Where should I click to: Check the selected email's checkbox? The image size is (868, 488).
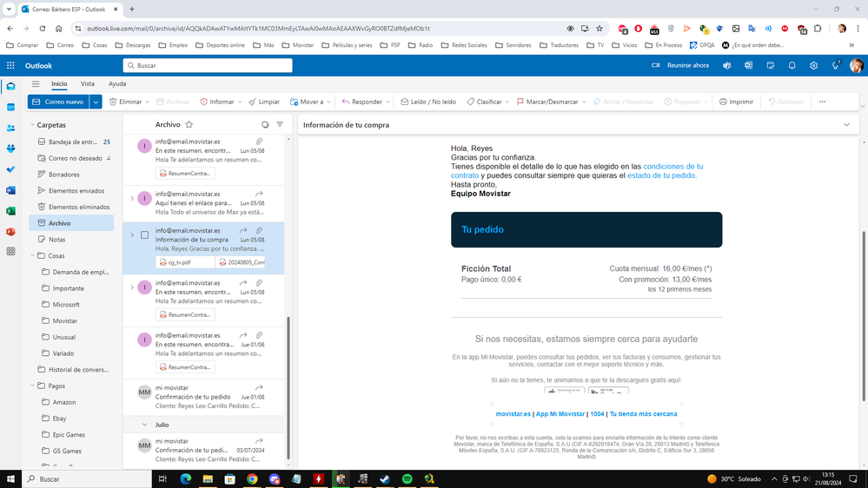(x=144, y=235)
